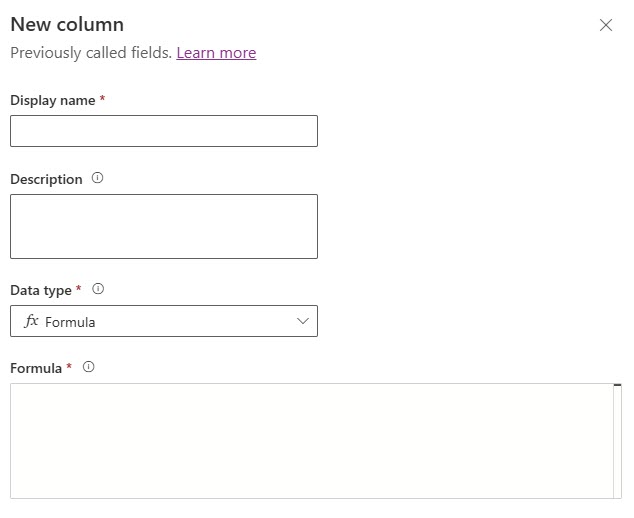Click the Formula editor's vertical scrollbar
The height and width of the screenshot is (518, 634).
(617, 440)
